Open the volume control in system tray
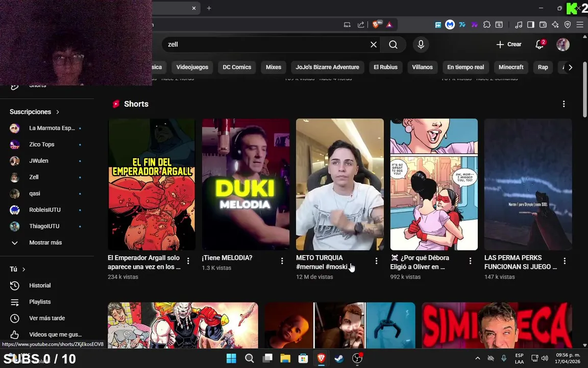The height and width of the screenshot is (368, 588). [x=545, y=358]
